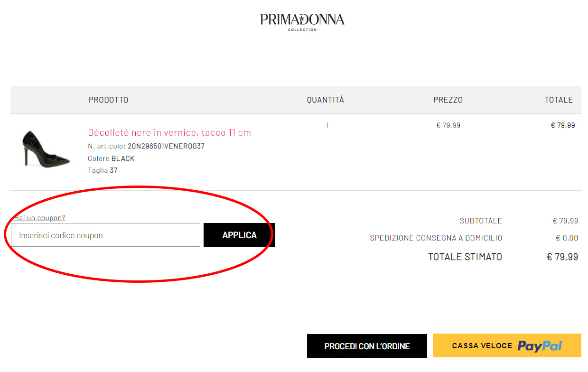
Task: Click the PREZZO column header
Action: [x=447, y=100]
